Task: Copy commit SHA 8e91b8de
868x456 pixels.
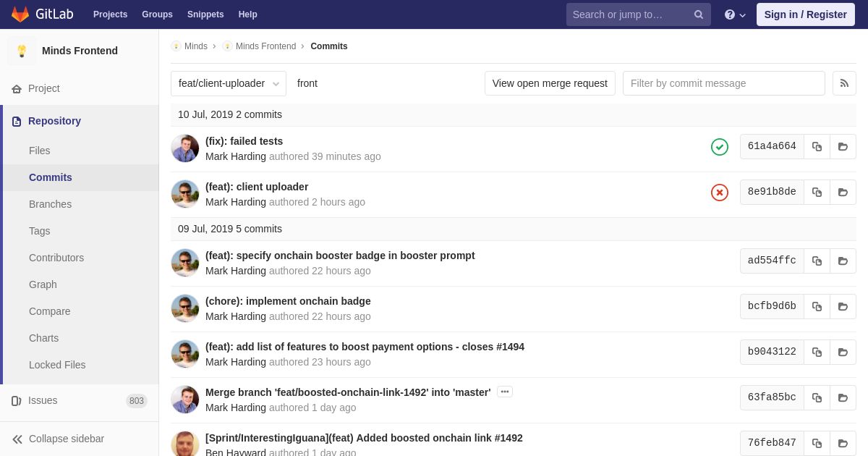Action: (817, 192)
